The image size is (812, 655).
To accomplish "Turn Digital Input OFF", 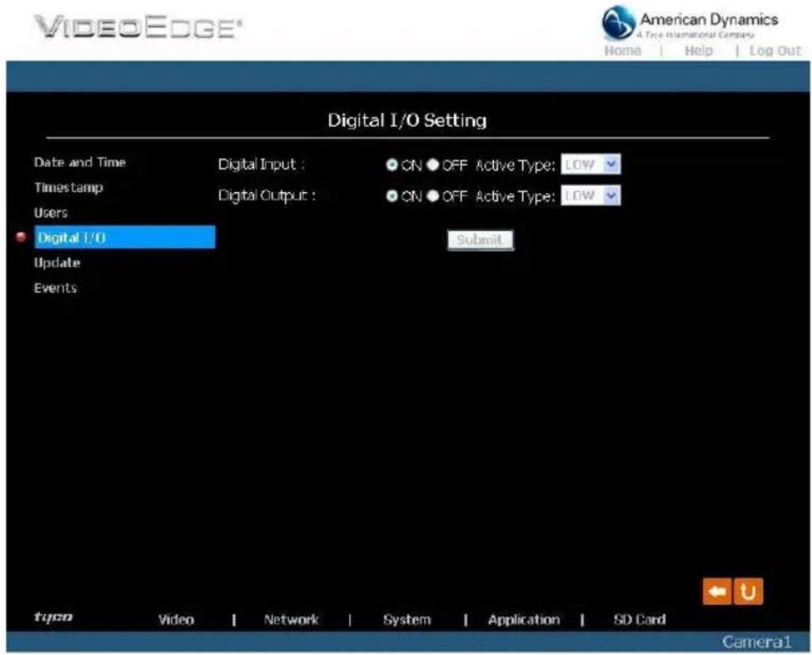I will click(433, 165).
